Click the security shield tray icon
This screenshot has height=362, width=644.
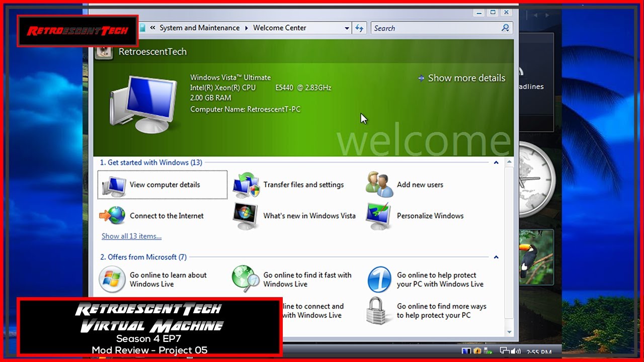[477, 351]
